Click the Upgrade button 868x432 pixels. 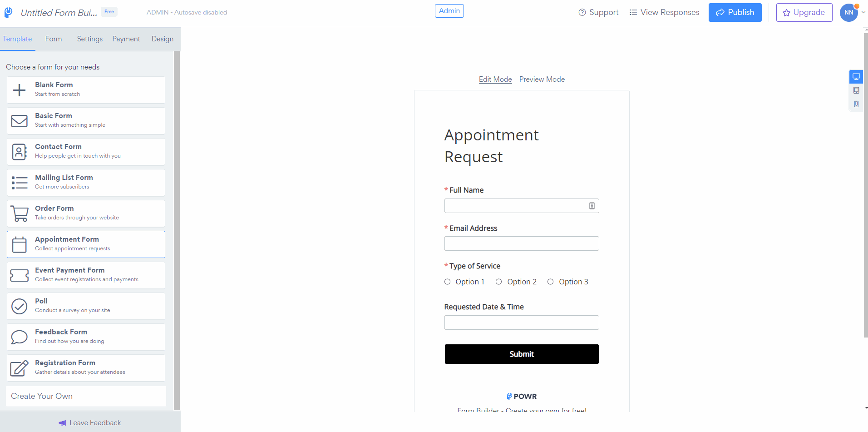pos(804,13)
